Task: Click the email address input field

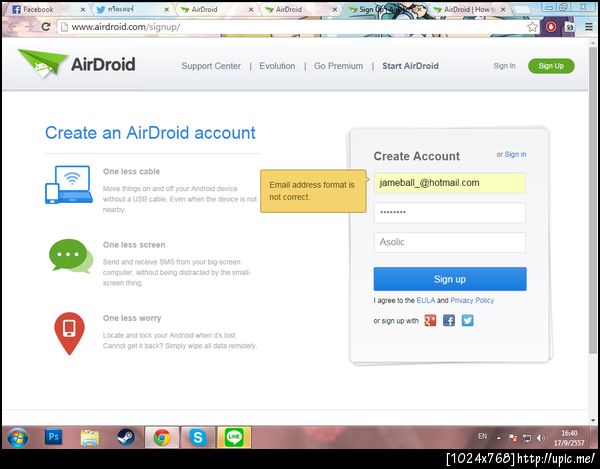Action: 450,183
